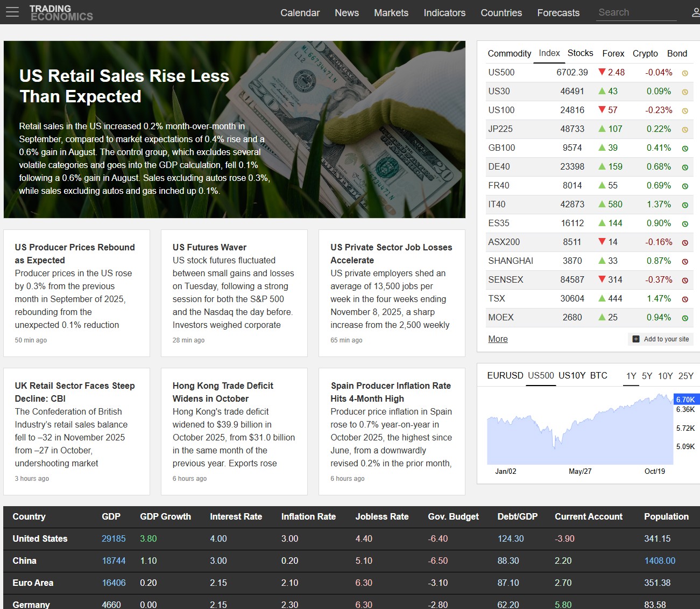Click the plus icon beside Add to your site
Viewport: 700px width, 609px height.
(x=636, y=339)
